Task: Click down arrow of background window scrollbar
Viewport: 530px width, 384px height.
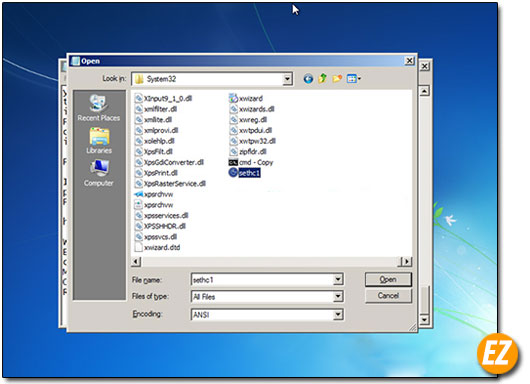Action: [x=425, y=319]
